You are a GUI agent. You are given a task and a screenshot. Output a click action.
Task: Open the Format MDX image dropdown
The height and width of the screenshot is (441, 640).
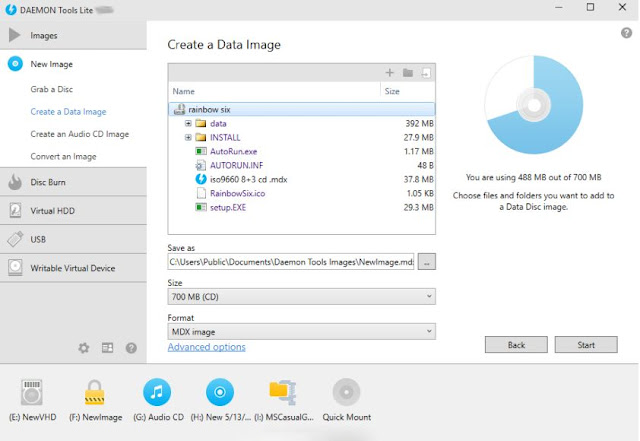(x=302, y=331)
